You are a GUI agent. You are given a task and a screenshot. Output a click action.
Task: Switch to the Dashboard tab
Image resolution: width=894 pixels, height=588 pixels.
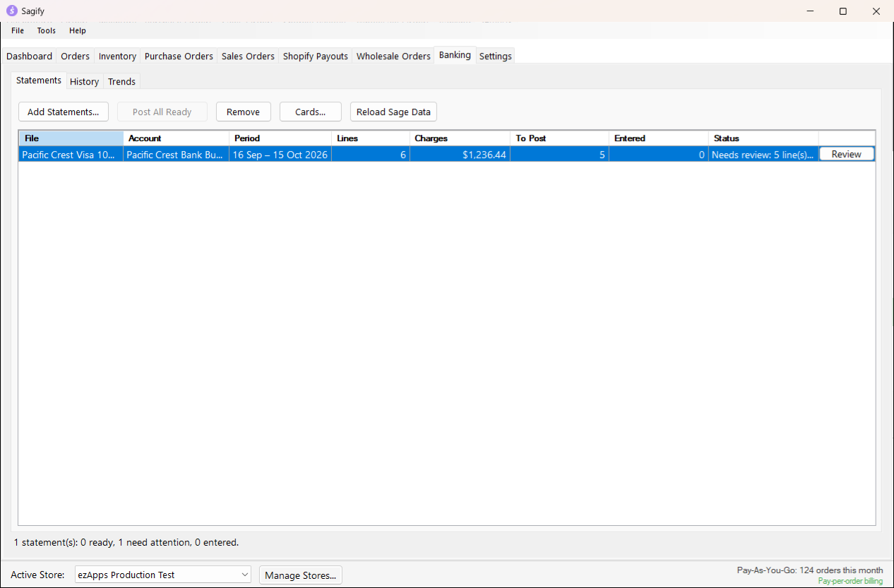[30, 56]
